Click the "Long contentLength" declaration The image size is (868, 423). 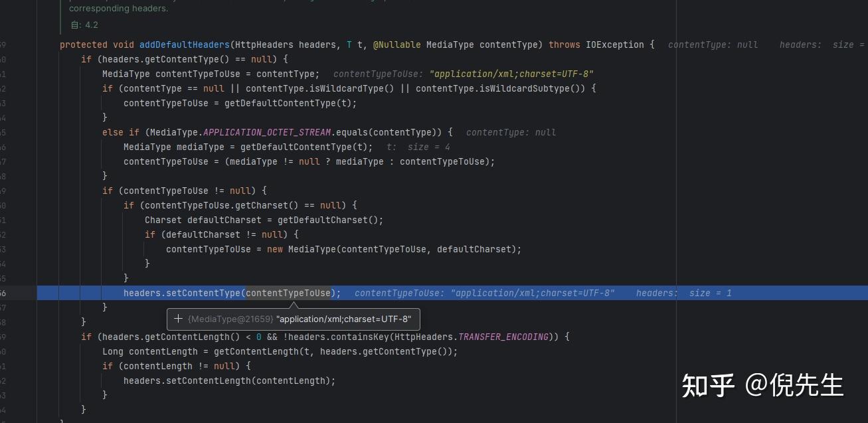[150, 351]
